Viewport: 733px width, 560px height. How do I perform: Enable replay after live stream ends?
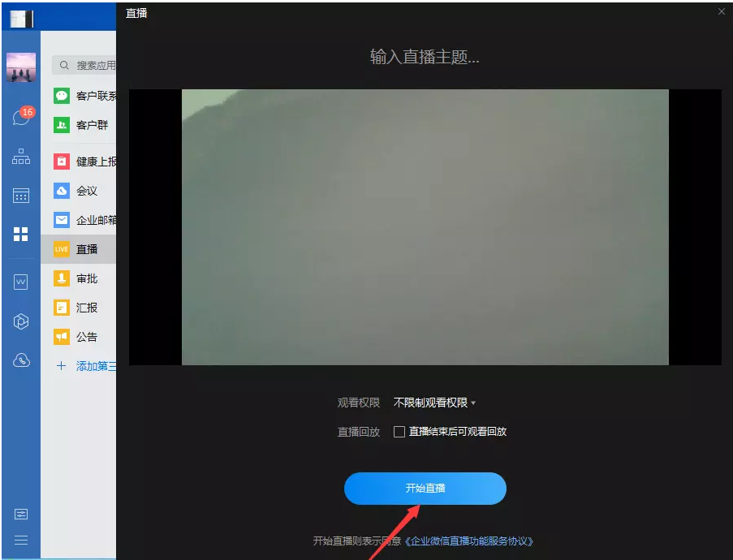[x=398, y=432]
